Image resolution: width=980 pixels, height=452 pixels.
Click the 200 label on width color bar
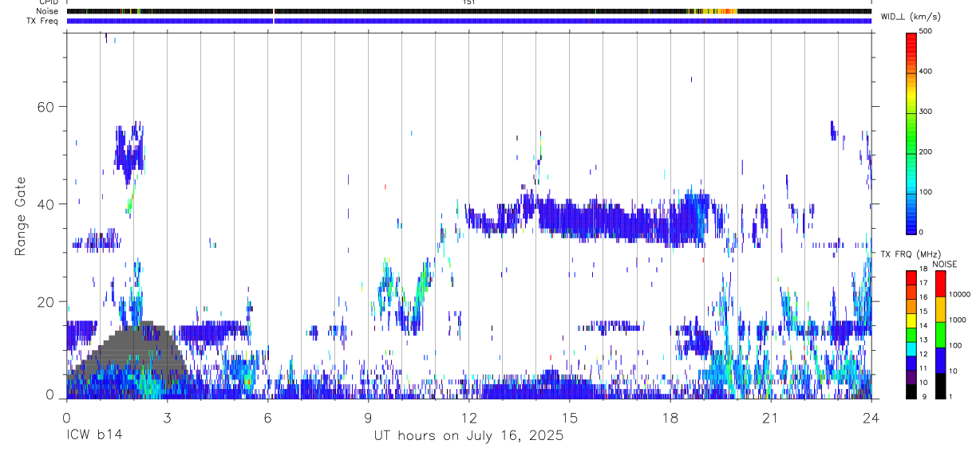coord(926,151)
